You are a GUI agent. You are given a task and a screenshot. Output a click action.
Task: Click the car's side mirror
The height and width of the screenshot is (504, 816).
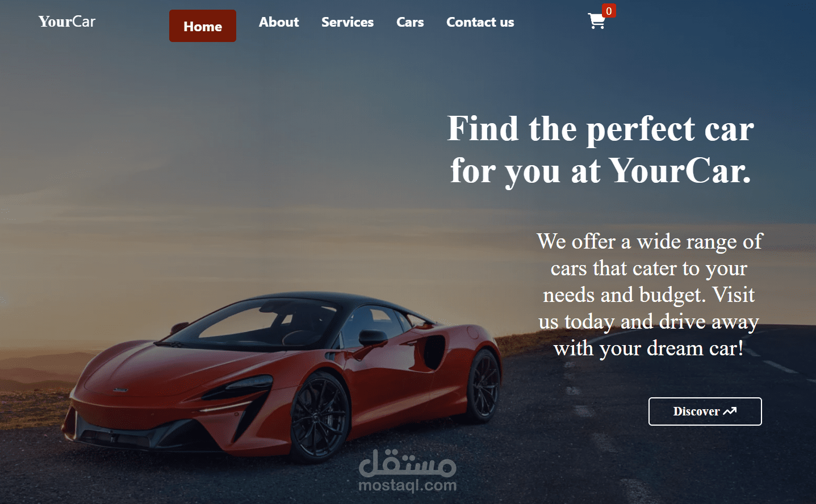(373, 338)
